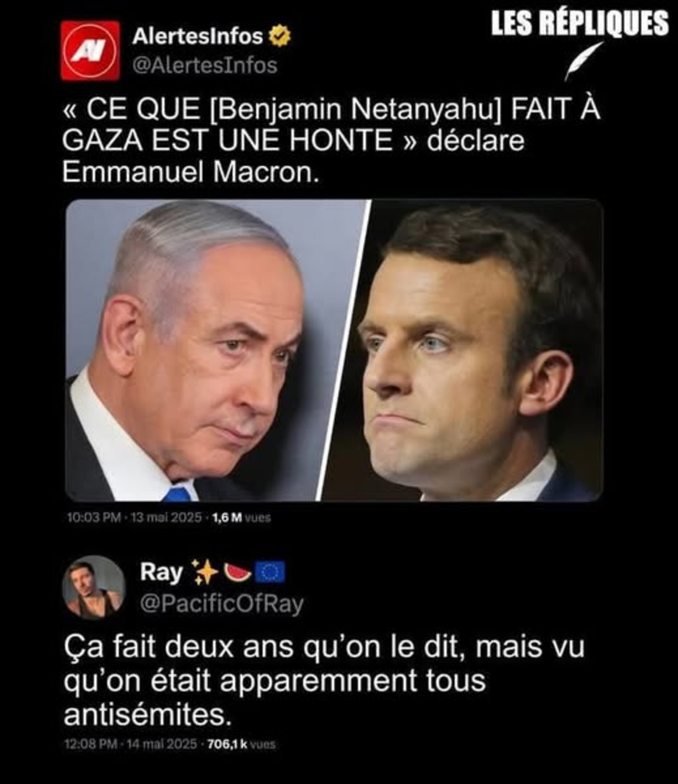The width and height of the screenshot is (678, 784).
Task: Click the EU flag emoji
Action: 270,572
